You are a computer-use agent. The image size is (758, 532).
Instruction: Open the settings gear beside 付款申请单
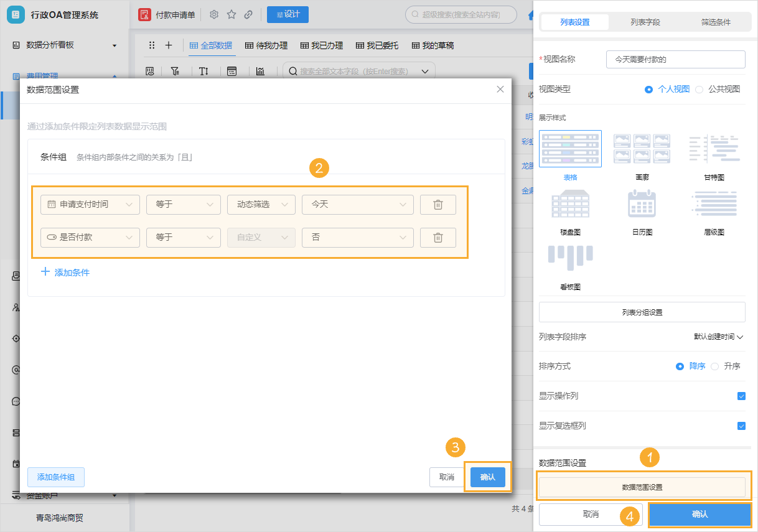point(214,14)
